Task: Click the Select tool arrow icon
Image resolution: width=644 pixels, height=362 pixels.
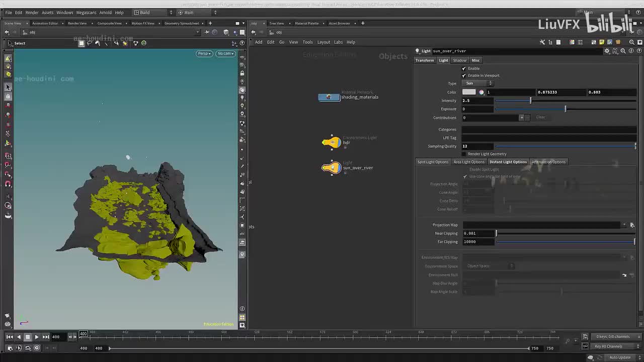Action: click(8, 87)
